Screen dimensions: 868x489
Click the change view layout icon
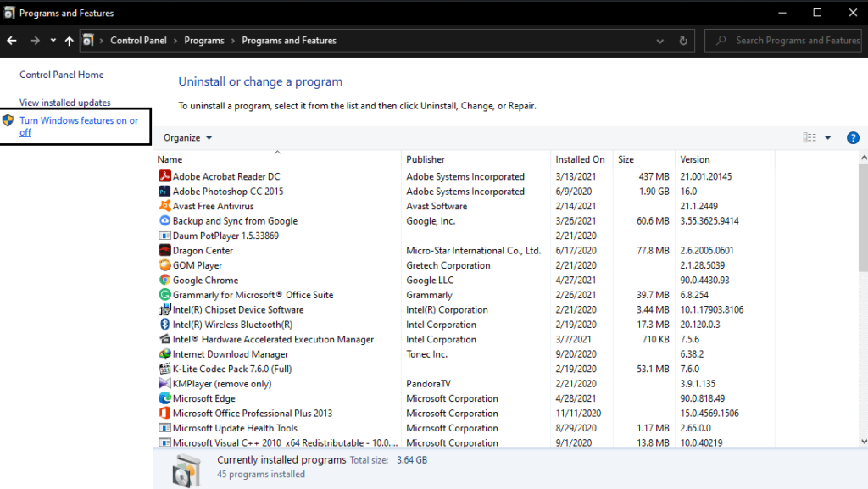click(810, 138)
